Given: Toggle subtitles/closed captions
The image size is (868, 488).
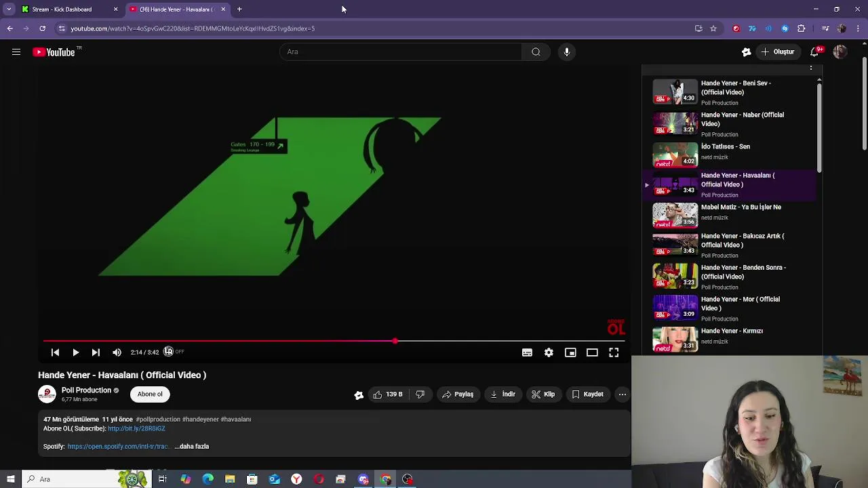Looking at the screenshot, I should pos(527,352).
